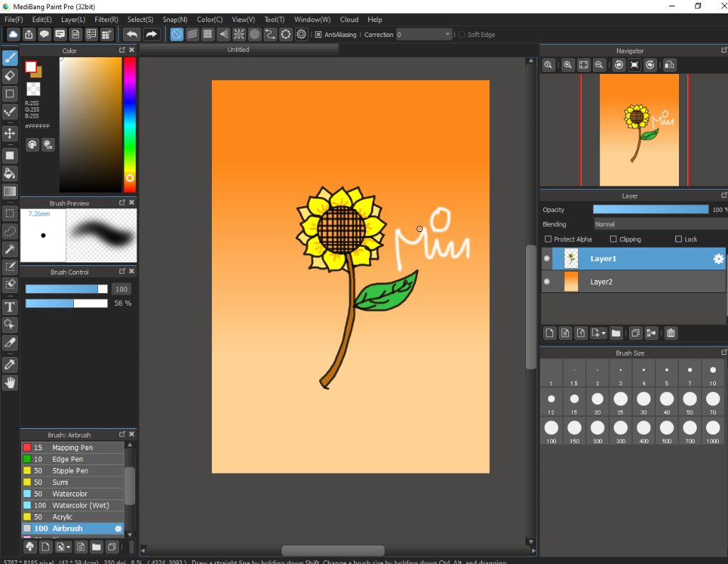The height and width of the screenshot is (564, 728).
Task: Toggle the AntiAliasing checkbox
Action: coord(318,34)
